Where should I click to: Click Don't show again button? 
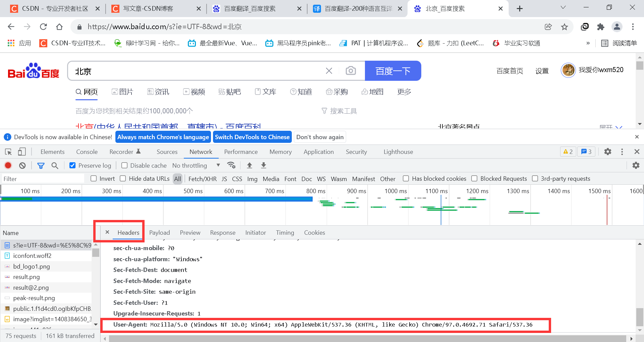(x=320, y=137)
